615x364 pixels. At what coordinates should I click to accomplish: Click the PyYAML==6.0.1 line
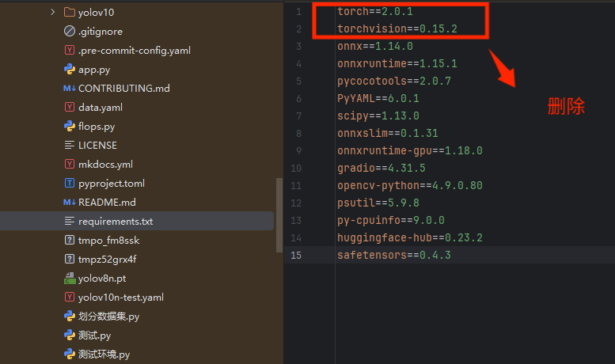tap(378, 98)
